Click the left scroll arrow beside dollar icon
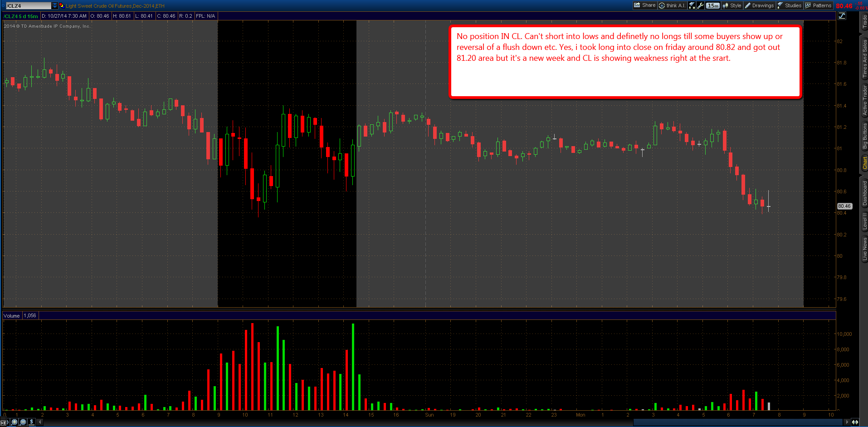This screenshot has height=427, width=868. pos(40,422)
